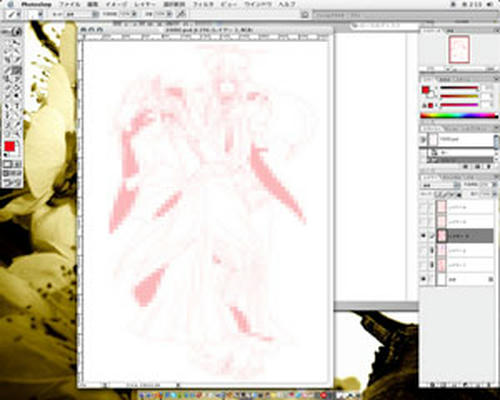Open the brush Opacity slider arrow

coord(134,14)
